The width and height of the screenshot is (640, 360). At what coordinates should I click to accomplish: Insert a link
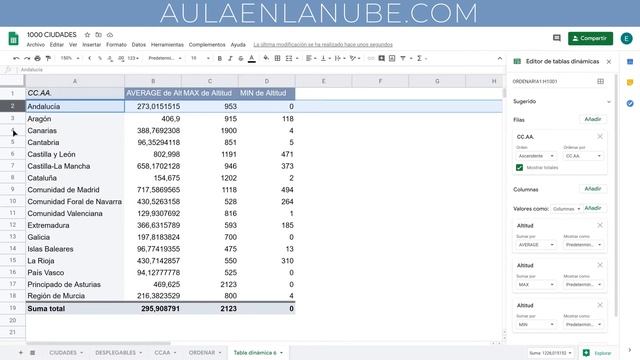371,58
